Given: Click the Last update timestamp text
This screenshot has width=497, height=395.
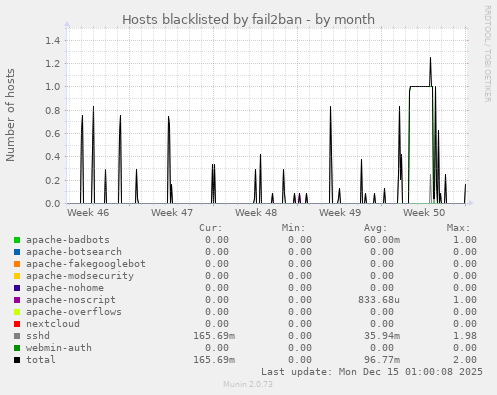Looking at the screenshot, I should click(x=372, y=372).
